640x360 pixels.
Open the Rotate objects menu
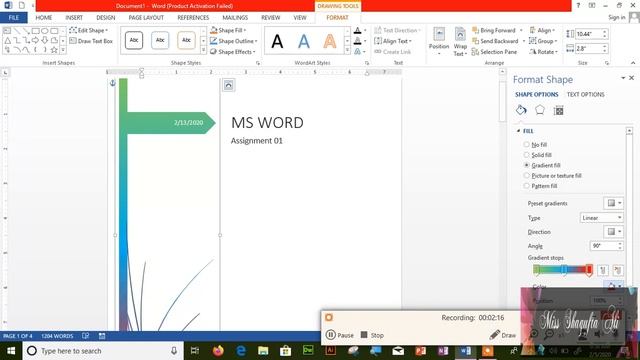click(x=543, y=52)
